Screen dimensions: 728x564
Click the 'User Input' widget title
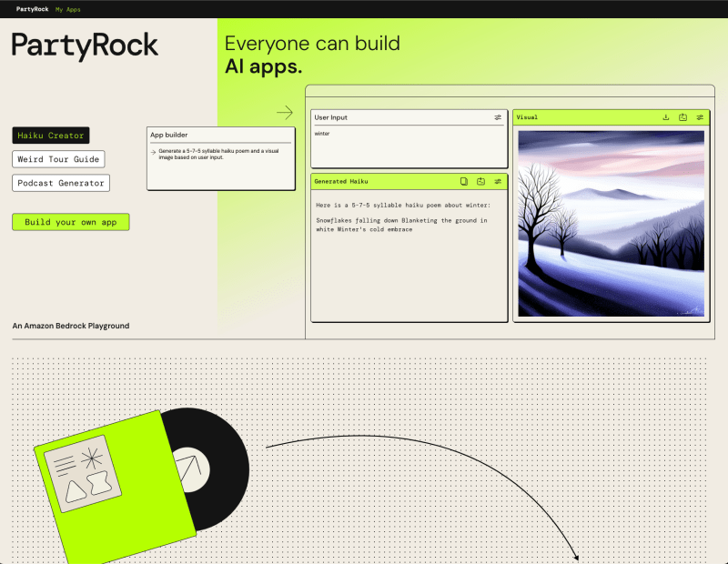330,117
